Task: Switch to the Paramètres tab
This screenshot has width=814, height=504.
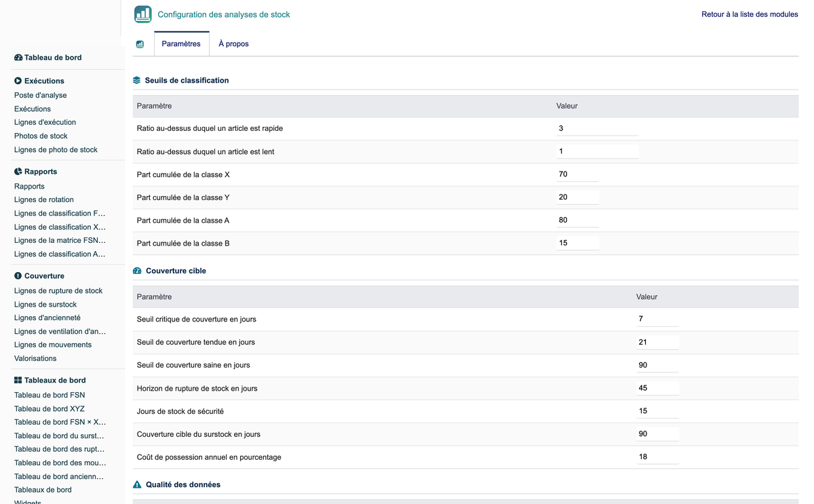Action: (181, 44)
